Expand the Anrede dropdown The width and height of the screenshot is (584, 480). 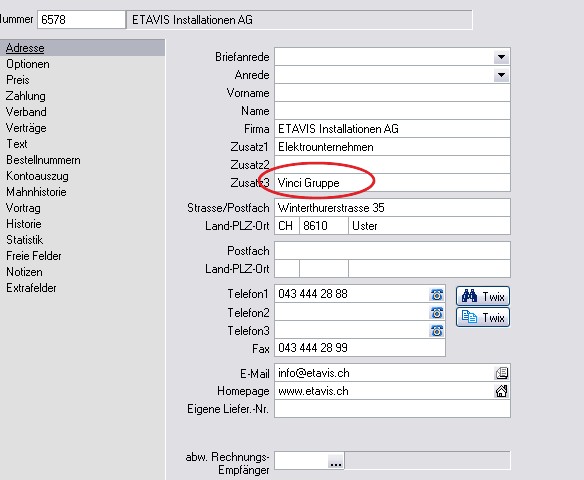(x=501, y=75)
